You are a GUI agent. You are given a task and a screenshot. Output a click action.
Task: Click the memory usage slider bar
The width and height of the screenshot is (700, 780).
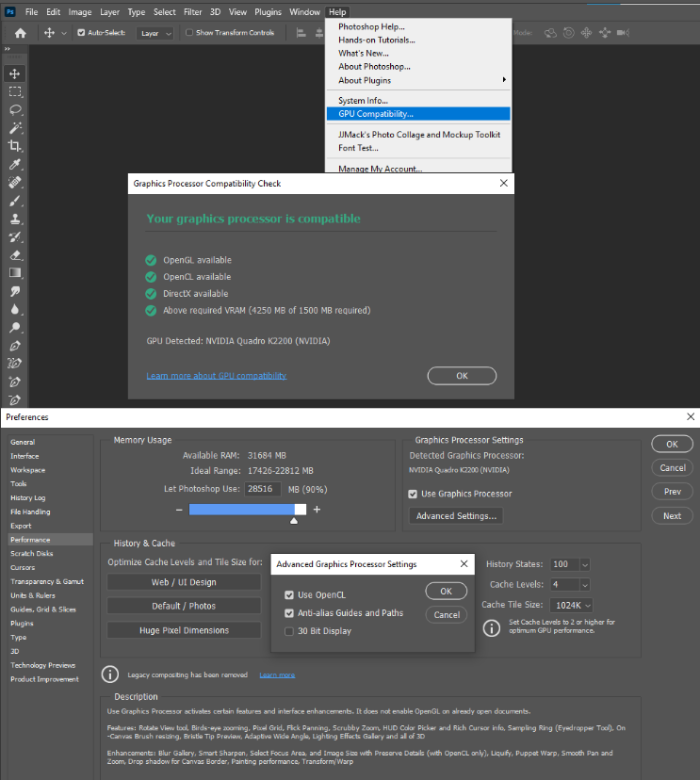pyautogui.click(x=248, y=510)
